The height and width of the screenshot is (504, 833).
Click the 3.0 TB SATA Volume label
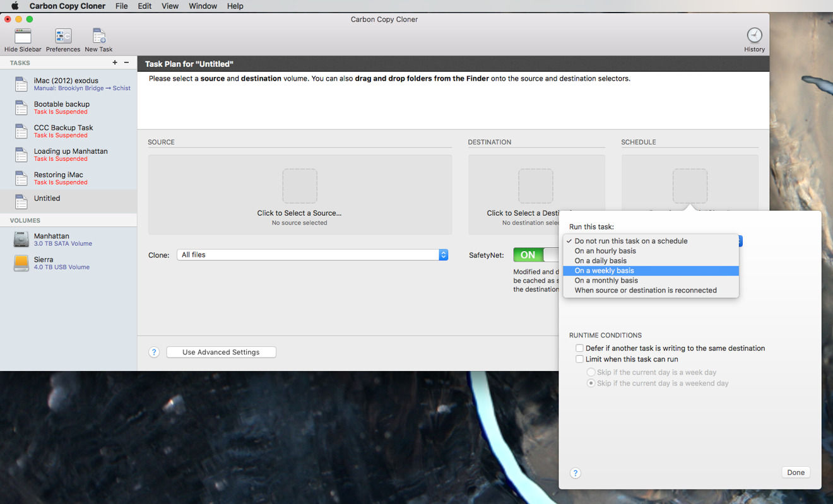63,243
